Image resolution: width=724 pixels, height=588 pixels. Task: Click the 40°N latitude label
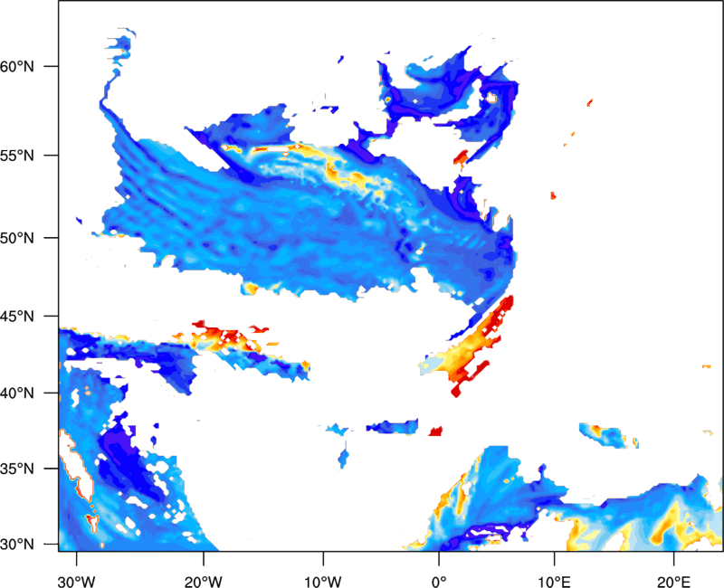pyautogui.click(x=17, y=394)
